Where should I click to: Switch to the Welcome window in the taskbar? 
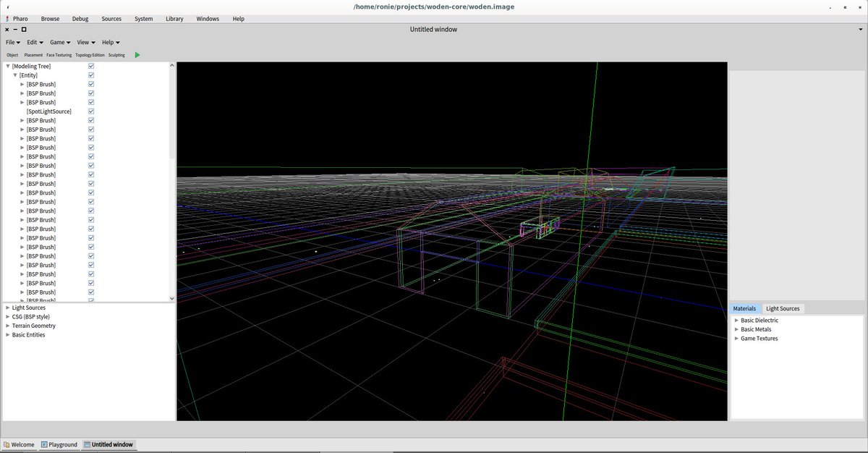[19, 444]
